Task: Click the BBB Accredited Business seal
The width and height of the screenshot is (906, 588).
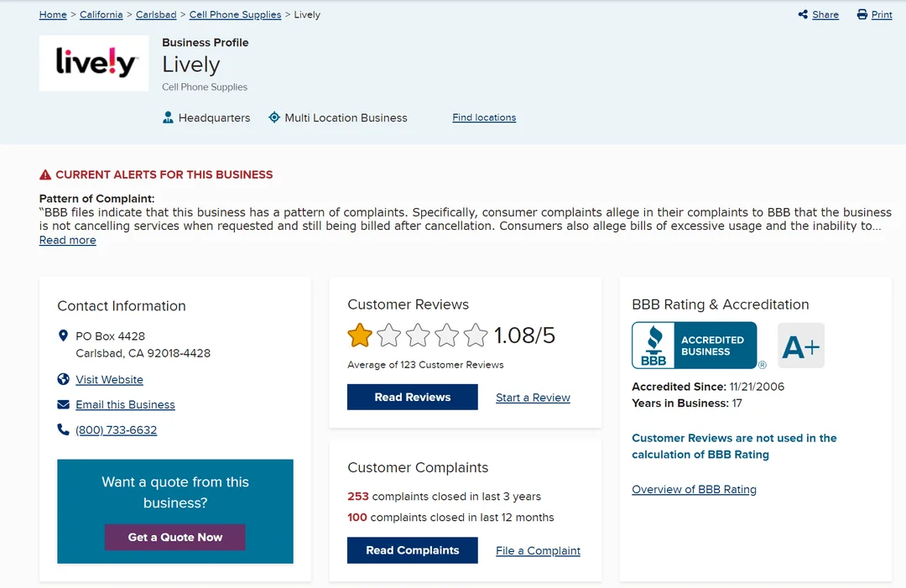Action: pyautogui.click(x=695, y=346)
